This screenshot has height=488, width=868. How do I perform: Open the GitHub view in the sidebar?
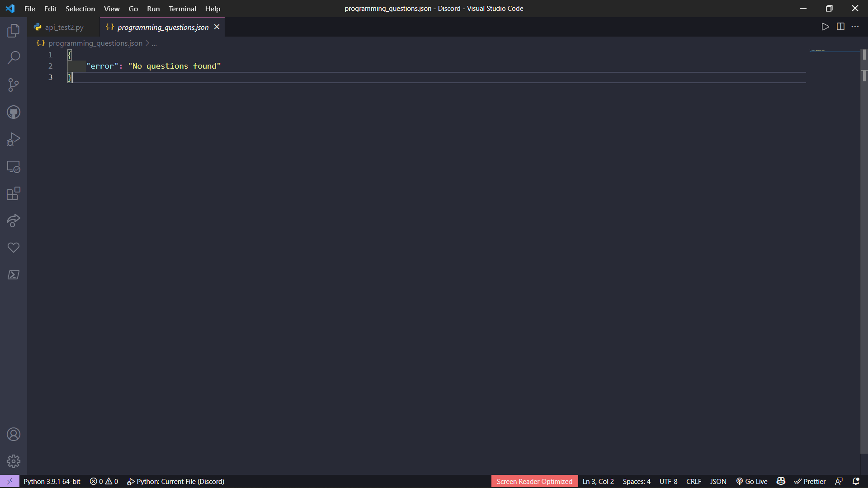pos(14,112)
